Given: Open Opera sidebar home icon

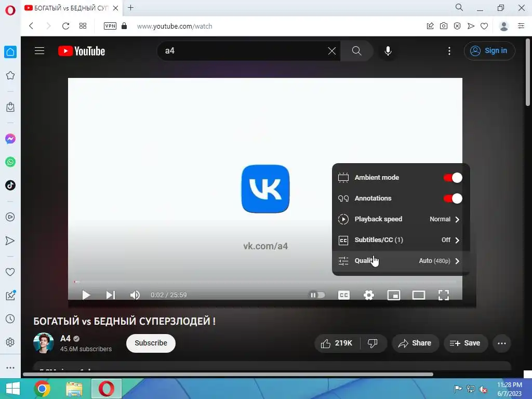Looking at the screenshot, I should (x=10, y=52).
